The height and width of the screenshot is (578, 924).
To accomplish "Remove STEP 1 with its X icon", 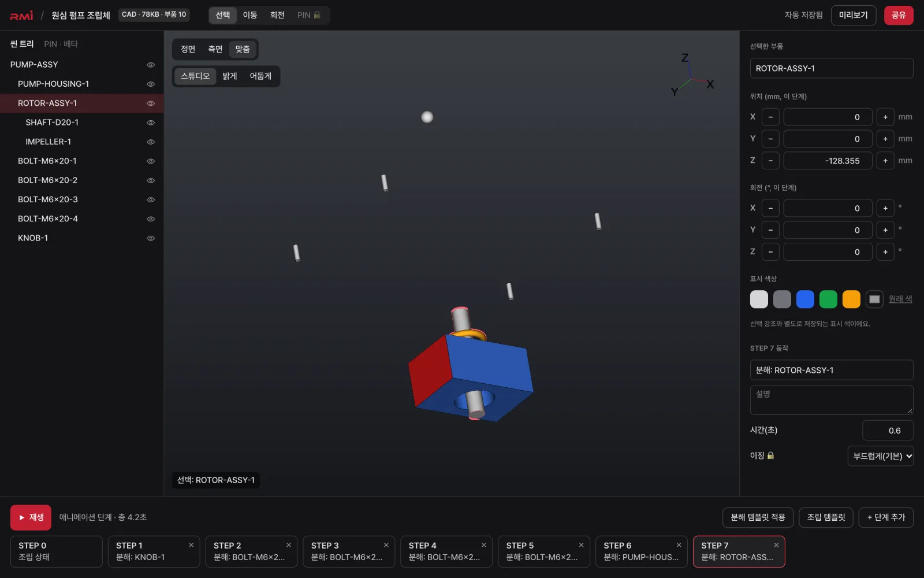I will coord(191,545).
